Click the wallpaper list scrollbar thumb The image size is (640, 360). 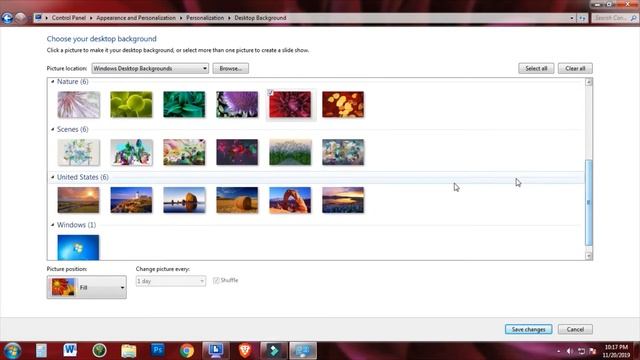(588, 202)
